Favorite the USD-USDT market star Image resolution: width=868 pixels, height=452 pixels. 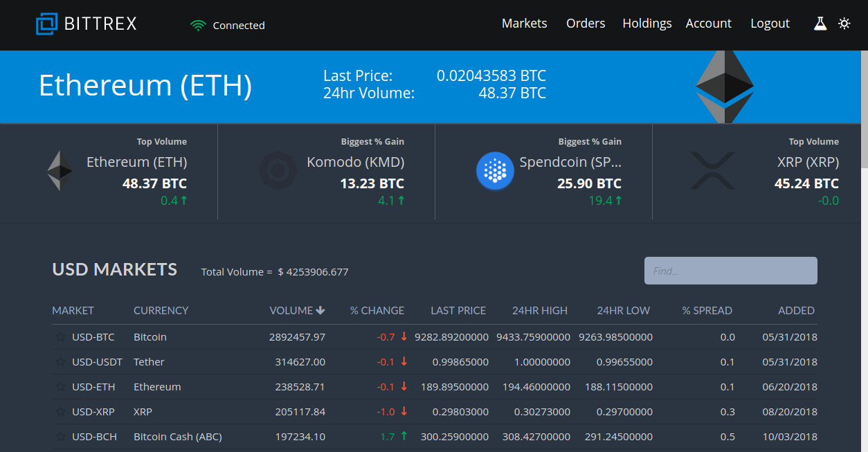tap(60, 362)
